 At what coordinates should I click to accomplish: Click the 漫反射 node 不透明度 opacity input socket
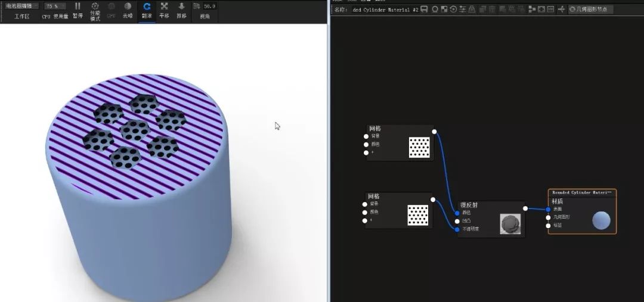click(457, 229)
